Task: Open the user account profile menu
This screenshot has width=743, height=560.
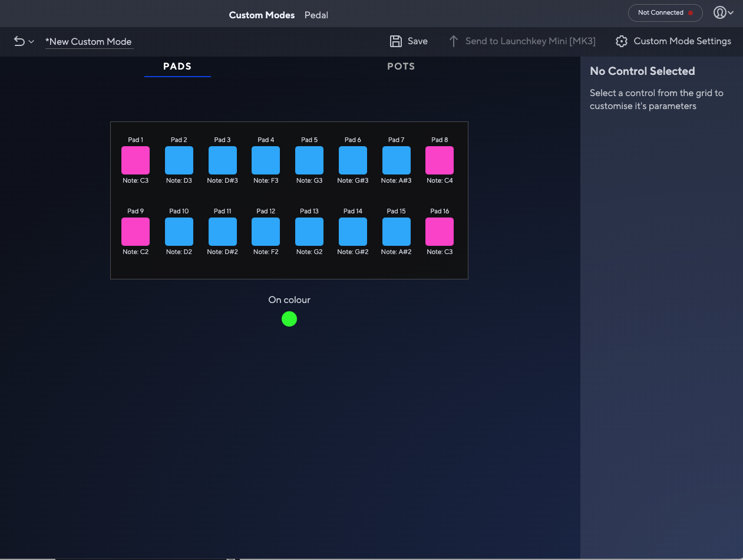Action: (723, 12)
